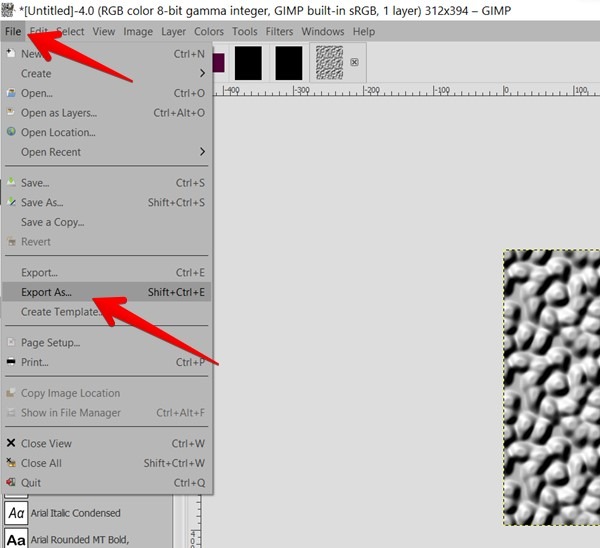Switch to second black image tab
This screenshot has width=600, height=548.
click(289, 63)
